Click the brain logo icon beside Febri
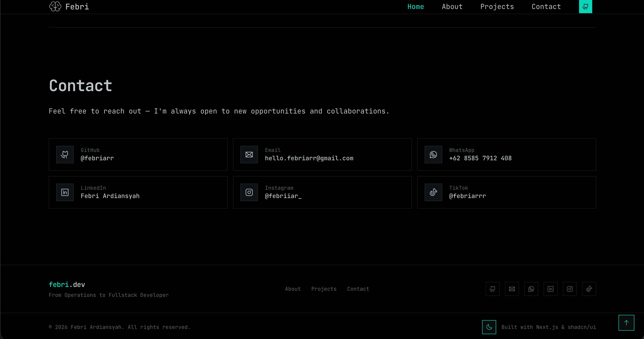 pos(55,7)
